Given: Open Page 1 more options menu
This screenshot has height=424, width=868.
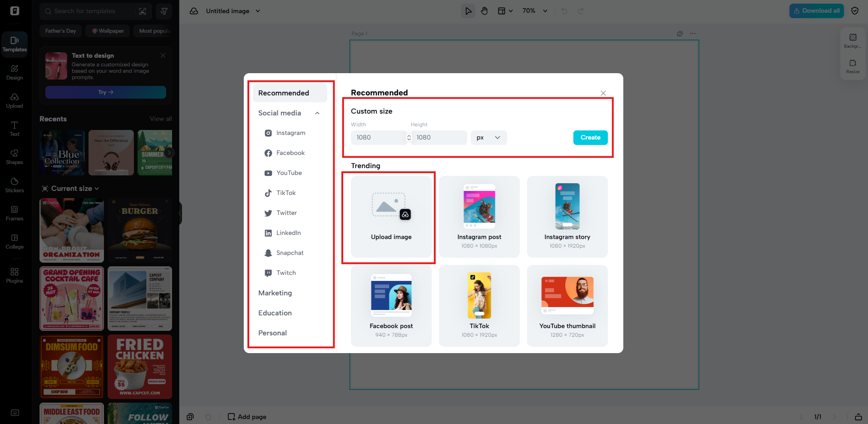Looking at the screenshot, I should pyautogui.click(x=693, y=34).
